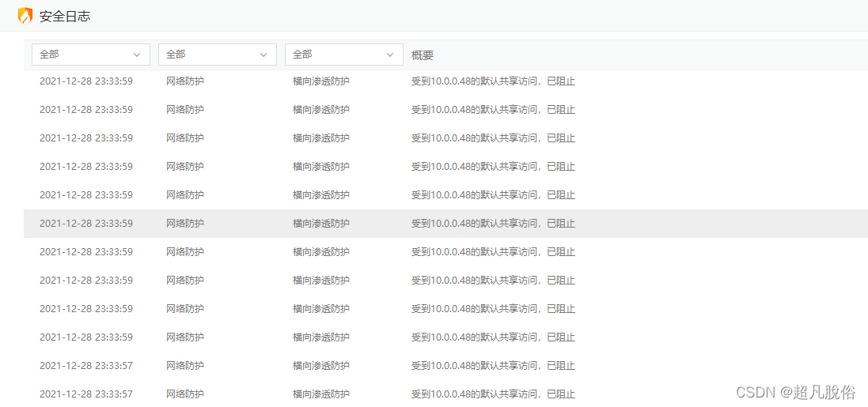This screenshot has height=407, width=868.
Task: Click the 概要 column header
Action: [423, 55]
